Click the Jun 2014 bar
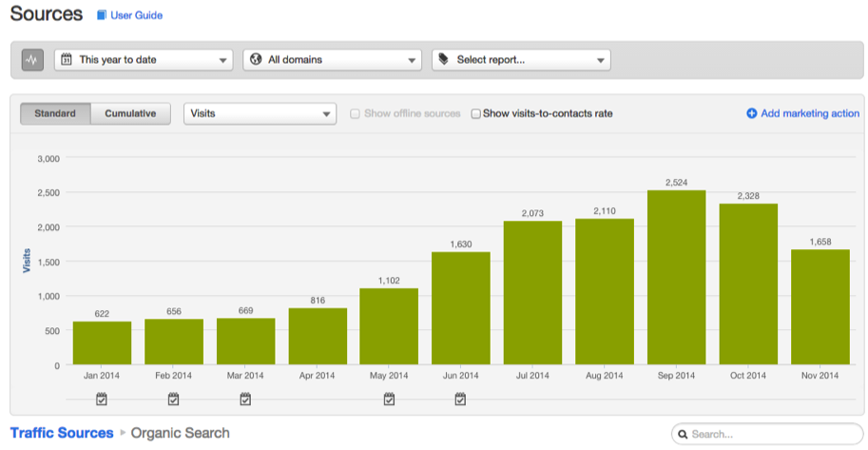868x450 pixels. (x=461, y=308)
